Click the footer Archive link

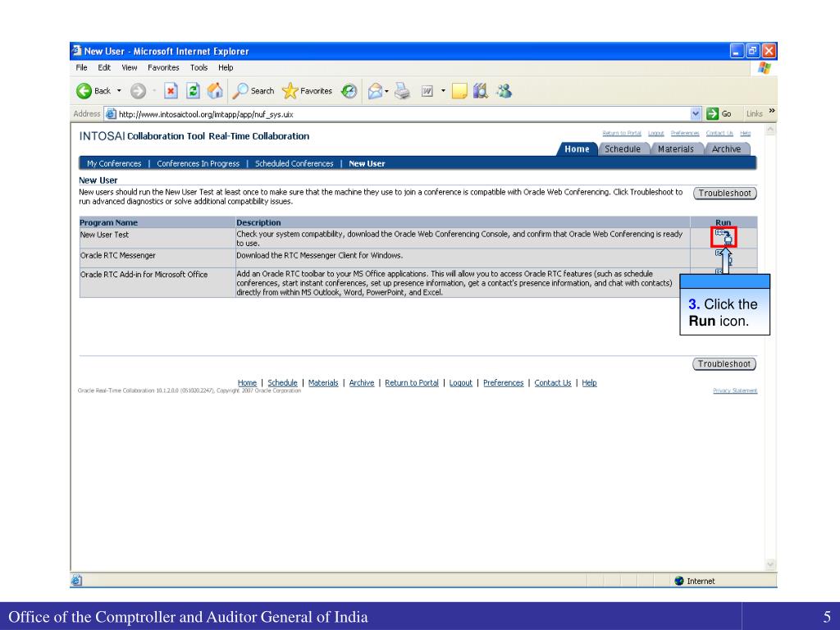tap(362, 382)
